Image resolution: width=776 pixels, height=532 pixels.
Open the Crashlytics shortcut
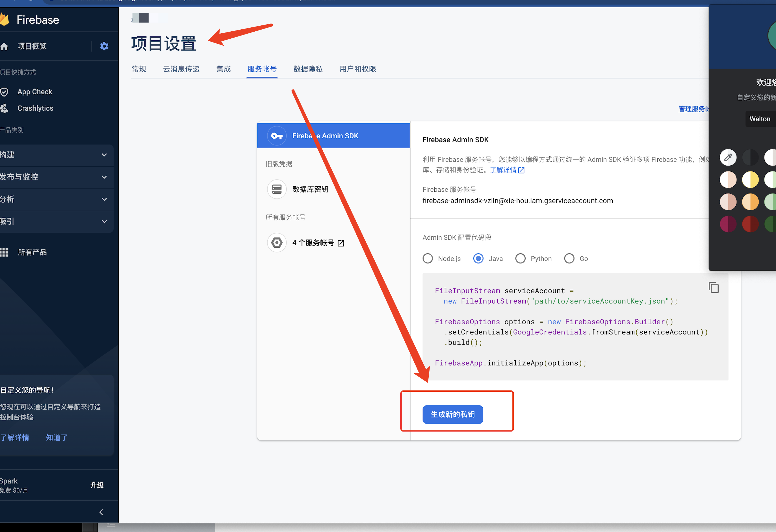tap(35, 108)
